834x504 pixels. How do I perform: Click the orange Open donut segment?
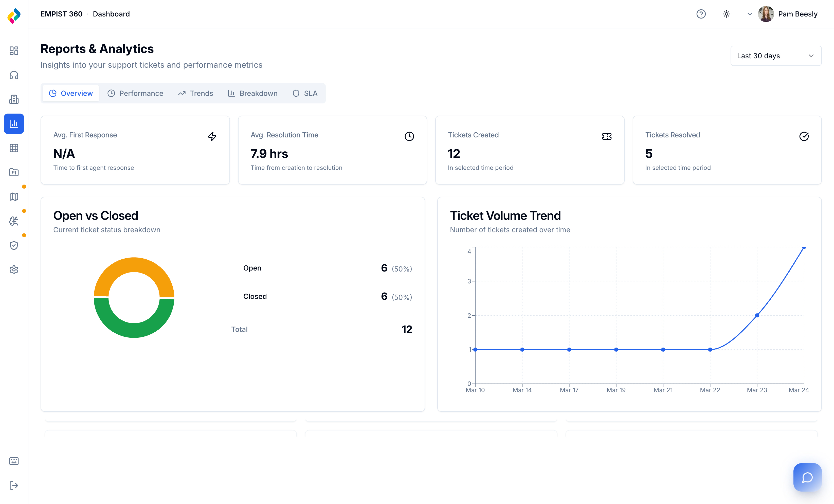(134, 265)
